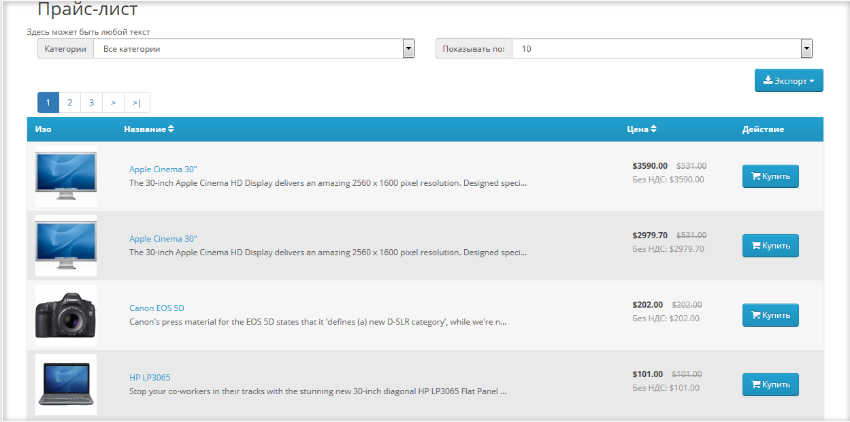This screenshot has width=850, height=422.
Task: Go to pagination page 3
Action: point(92,103)
